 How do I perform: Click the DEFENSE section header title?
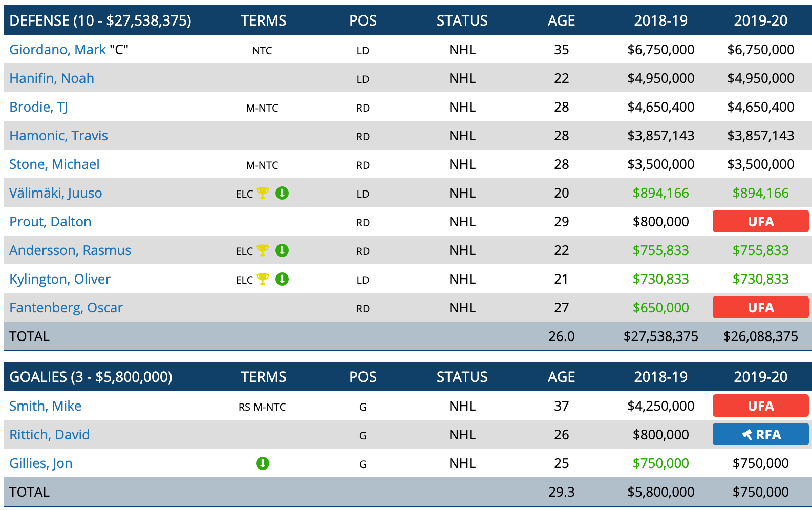coord(100,20)
